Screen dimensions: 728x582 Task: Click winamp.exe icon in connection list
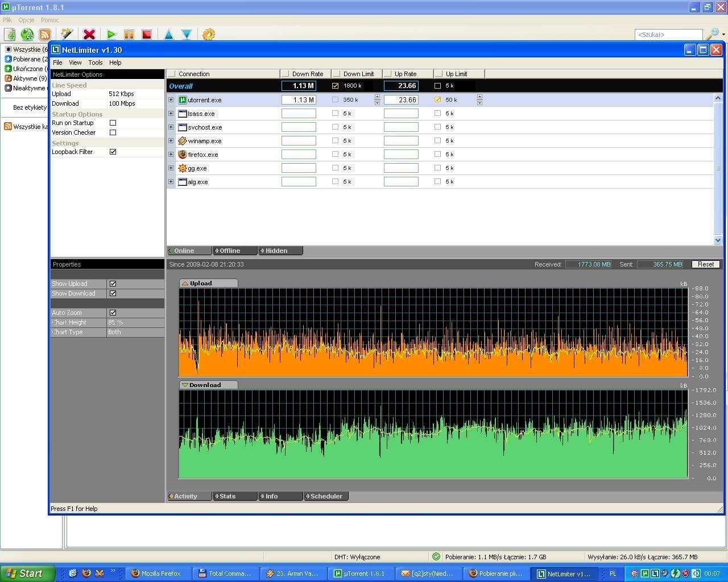tap(183, 141)
